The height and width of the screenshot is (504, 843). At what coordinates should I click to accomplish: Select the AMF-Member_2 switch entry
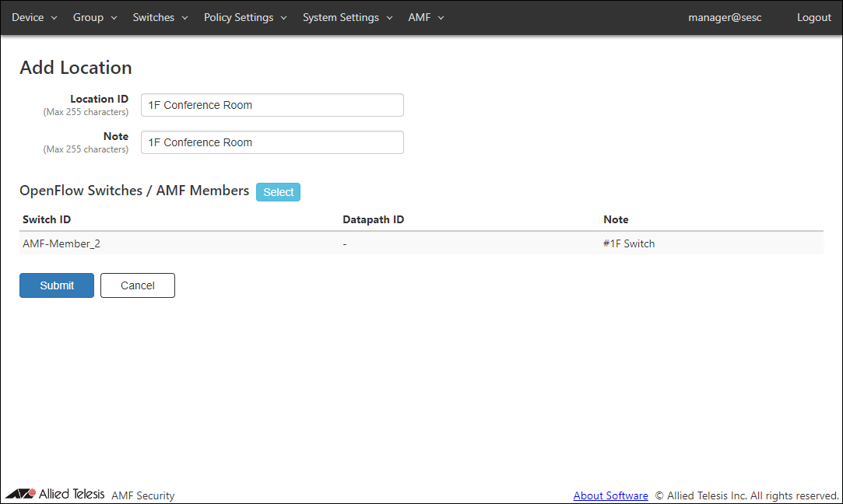pos(61,243)
